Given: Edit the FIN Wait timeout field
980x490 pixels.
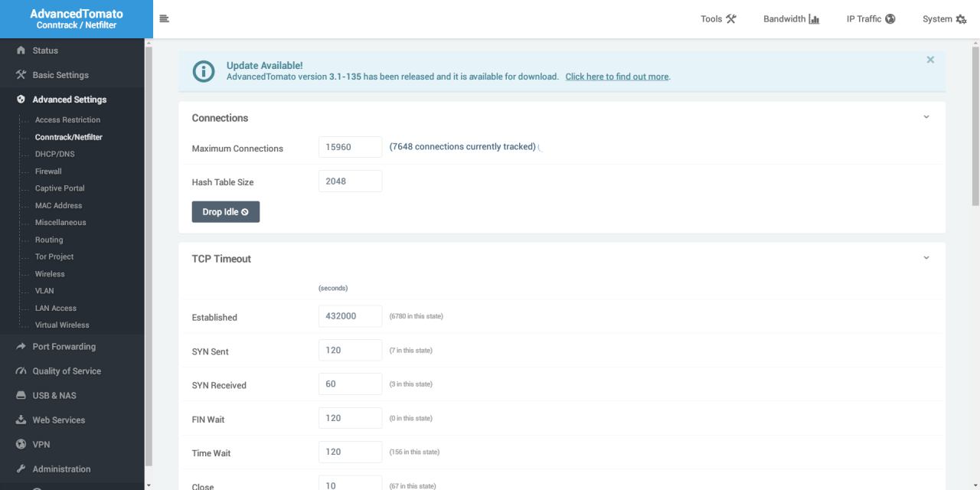Looking at the screenshot, I should [x=350, y=418].
